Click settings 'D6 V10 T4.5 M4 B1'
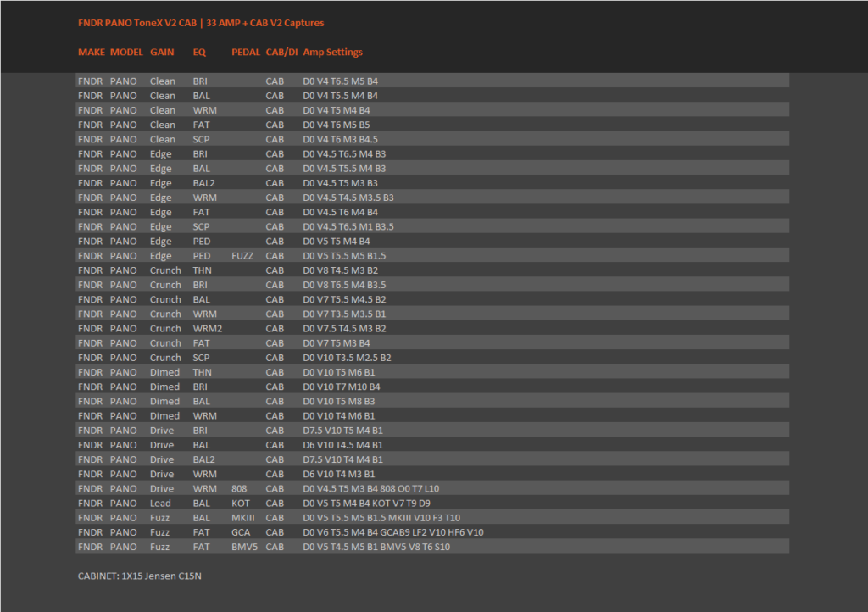Viewport: 868px width, 612px height. (x=342, y=446)
